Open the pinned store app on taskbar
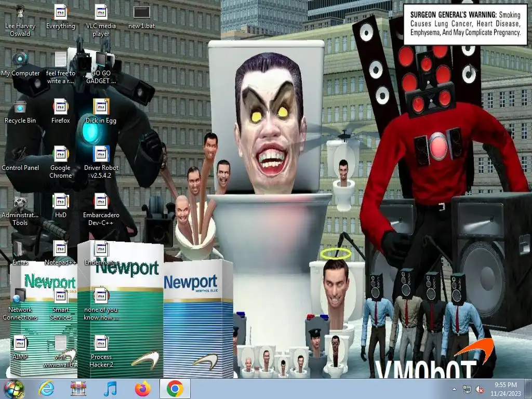The image size is (532, 399). (x=78, y=389)
